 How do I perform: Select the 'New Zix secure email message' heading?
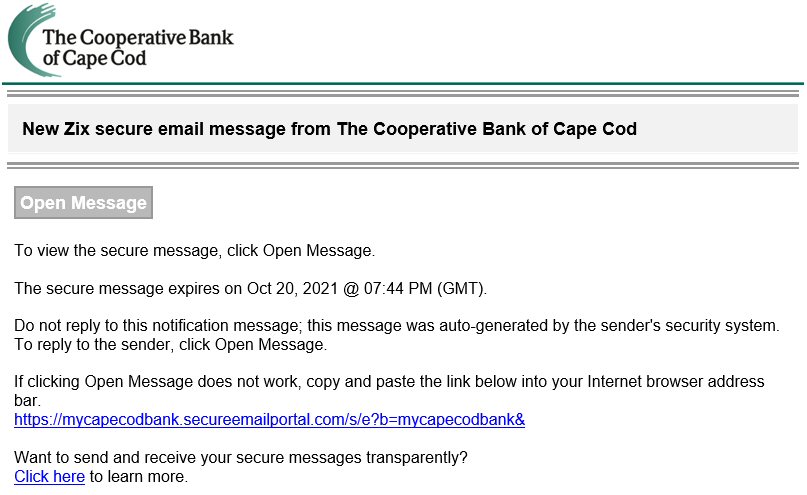point(329,129)
